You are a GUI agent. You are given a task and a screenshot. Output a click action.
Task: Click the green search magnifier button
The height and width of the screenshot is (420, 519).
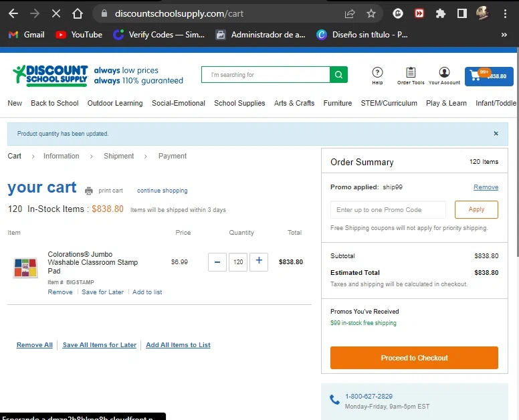338,75
